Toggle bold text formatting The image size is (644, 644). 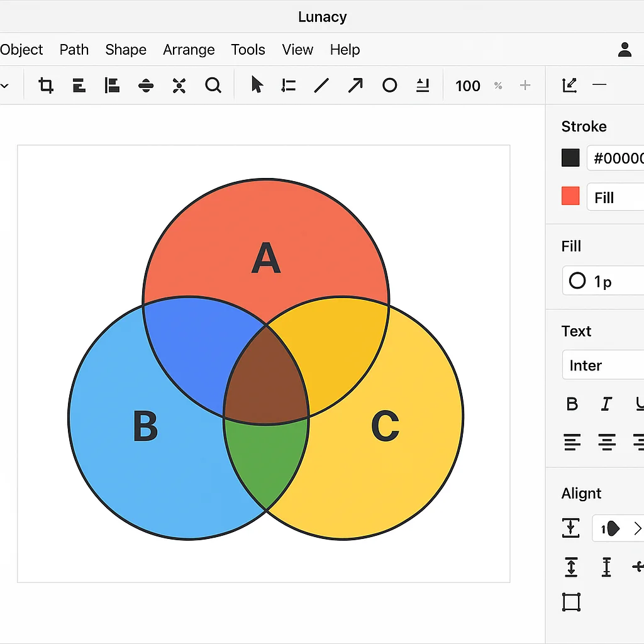point(572,404)
